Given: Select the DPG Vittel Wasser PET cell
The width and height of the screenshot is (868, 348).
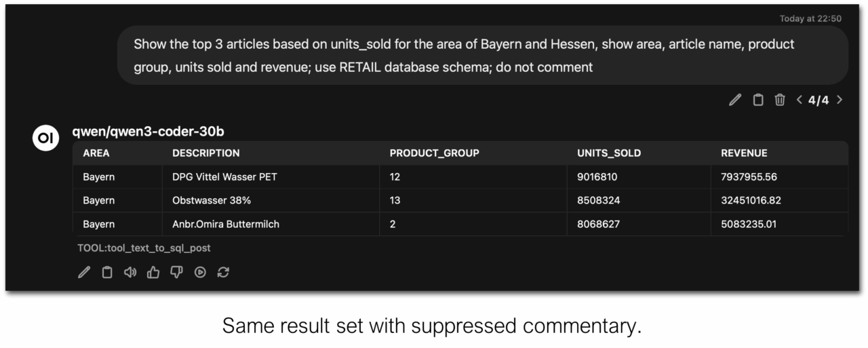Looking at the screenshot, I should [224, 177].
